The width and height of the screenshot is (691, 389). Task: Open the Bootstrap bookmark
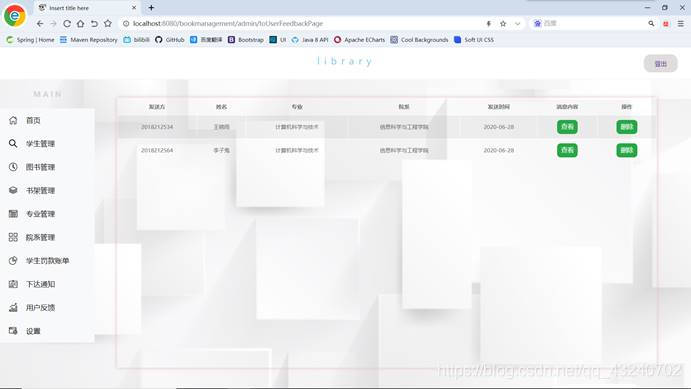coord(245,40)
